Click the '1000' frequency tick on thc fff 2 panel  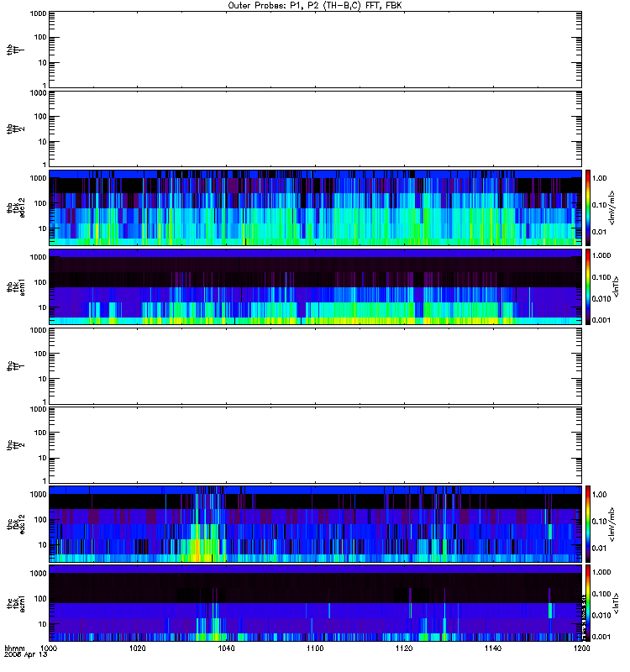pos(38,409)
